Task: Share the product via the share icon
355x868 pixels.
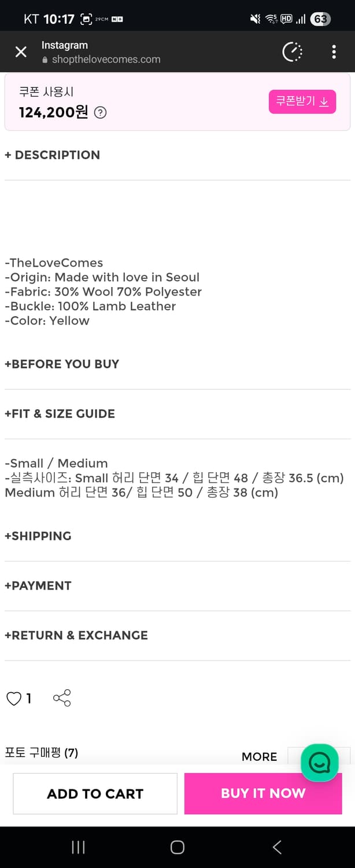Action: [62, 697]
